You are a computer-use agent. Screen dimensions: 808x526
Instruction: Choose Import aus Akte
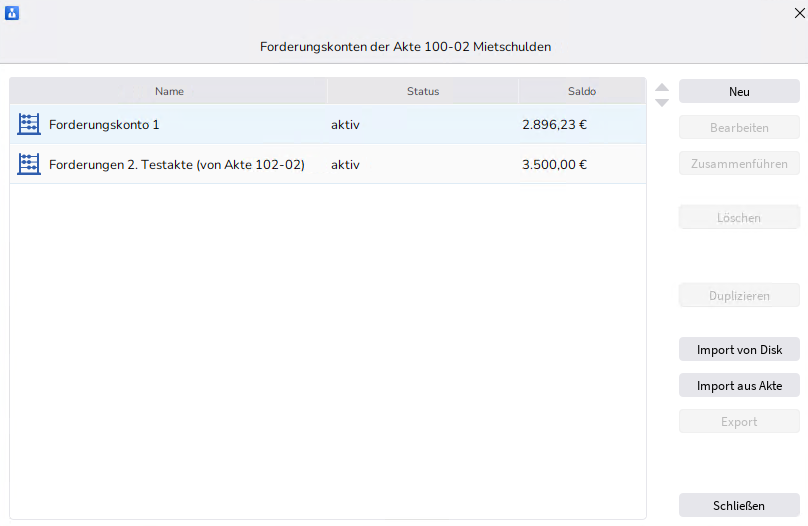(x=739, y=385)
